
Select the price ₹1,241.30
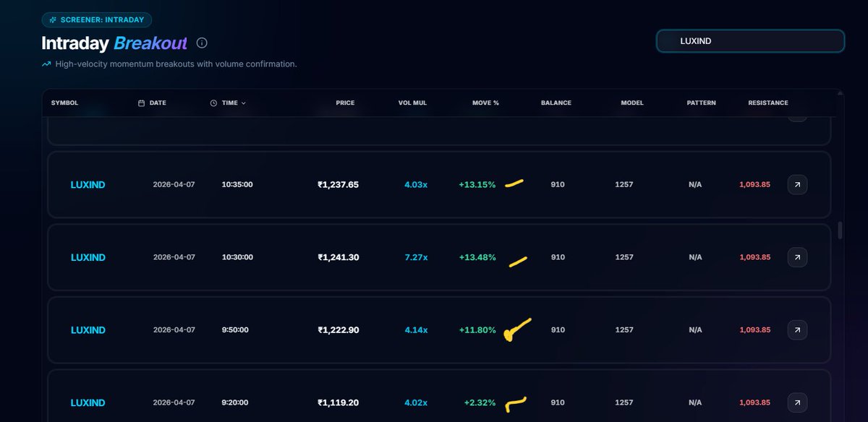[338, 258]
